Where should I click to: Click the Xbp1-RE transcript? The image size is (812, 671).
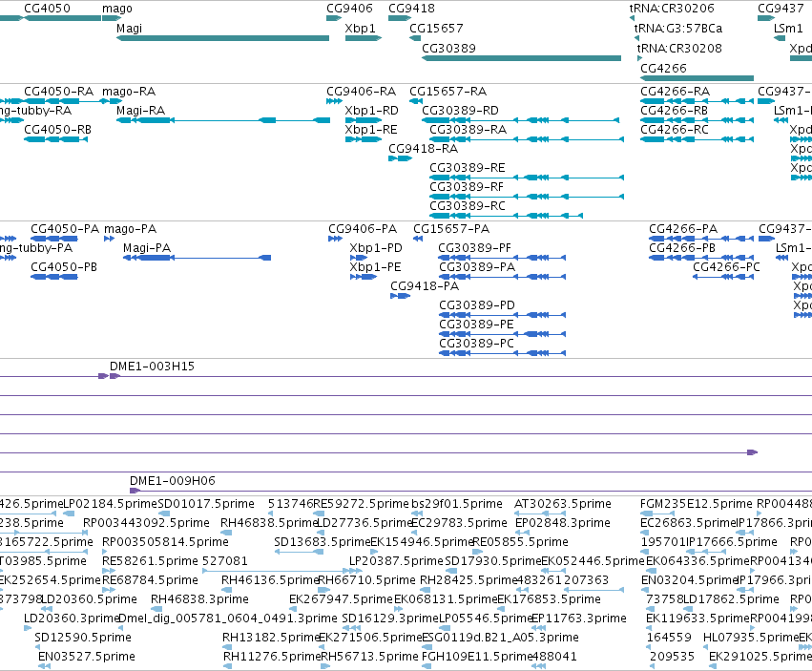coord(364,139)
